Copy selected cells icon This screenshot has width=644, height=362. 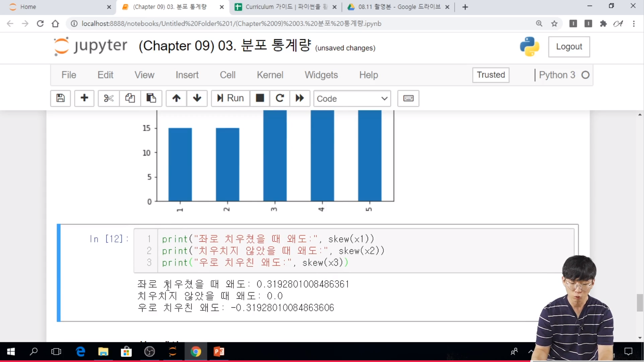tap(130, 98)
